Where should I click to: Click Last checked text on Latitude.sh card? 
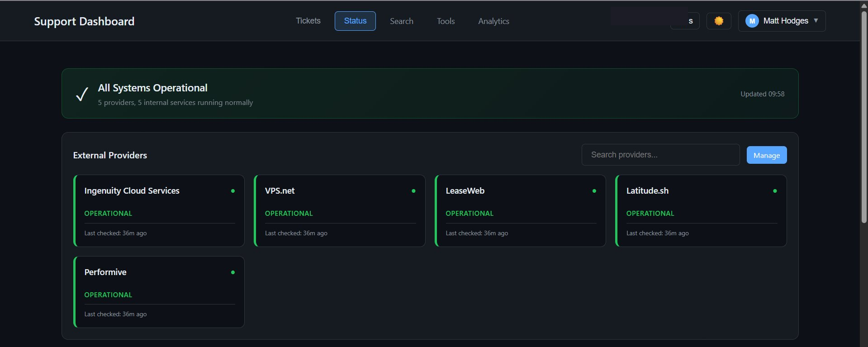point(657,233)
